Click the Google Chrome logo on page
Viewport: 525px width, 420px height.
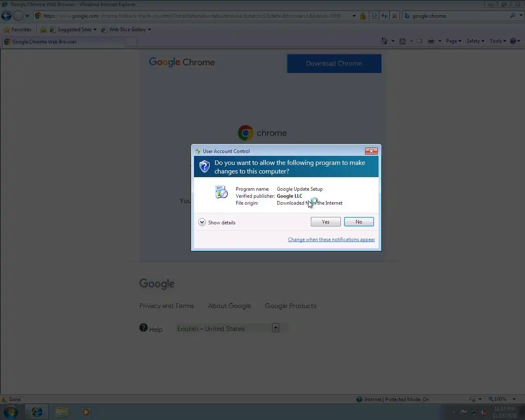coord(182,62)
